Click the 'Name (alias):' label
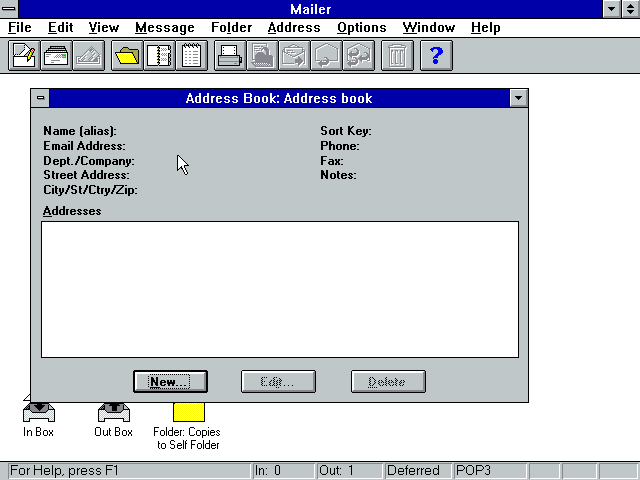640x480 pixels. [x=80, y=131]
